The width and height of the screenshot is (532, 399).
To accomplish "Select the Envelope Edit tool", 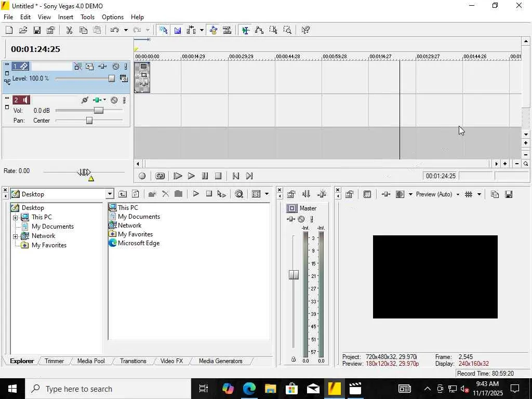I will 259,30.
